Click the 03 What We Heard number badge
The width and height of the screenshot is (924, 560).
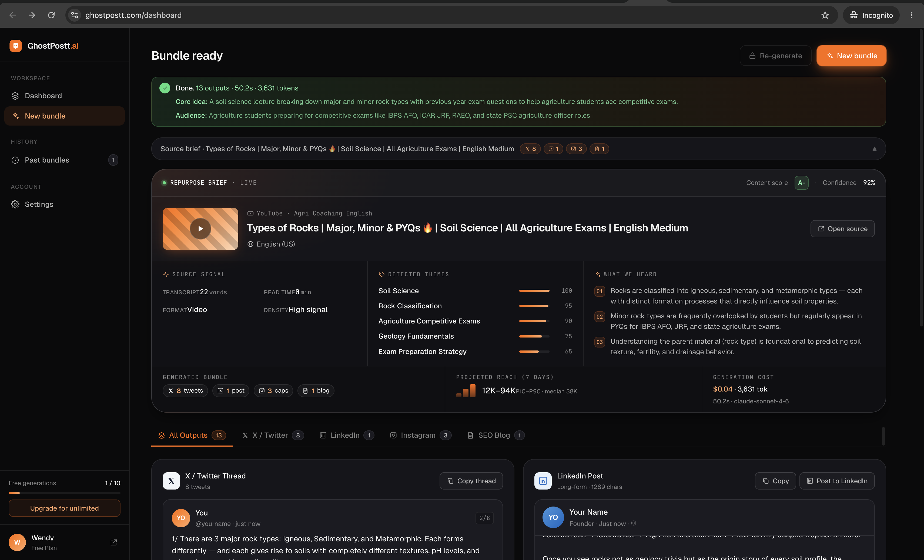pos(600,342)
